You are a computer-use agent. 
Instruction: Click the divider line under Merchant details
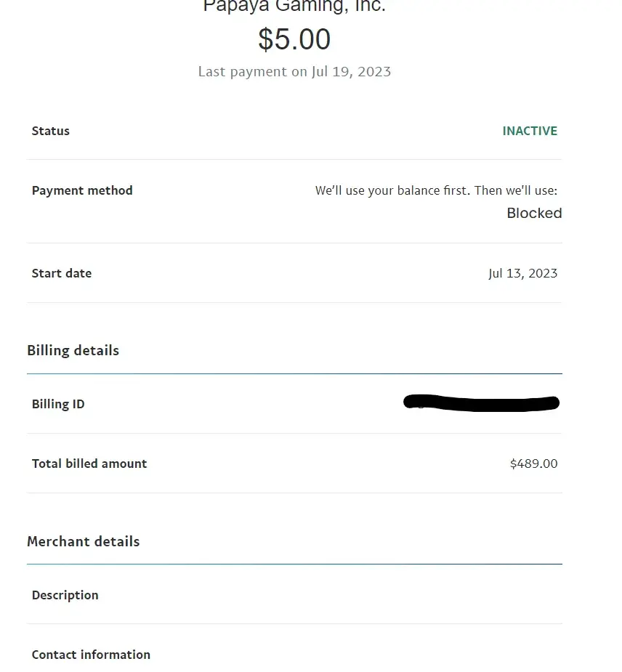(x=294, y=564)
